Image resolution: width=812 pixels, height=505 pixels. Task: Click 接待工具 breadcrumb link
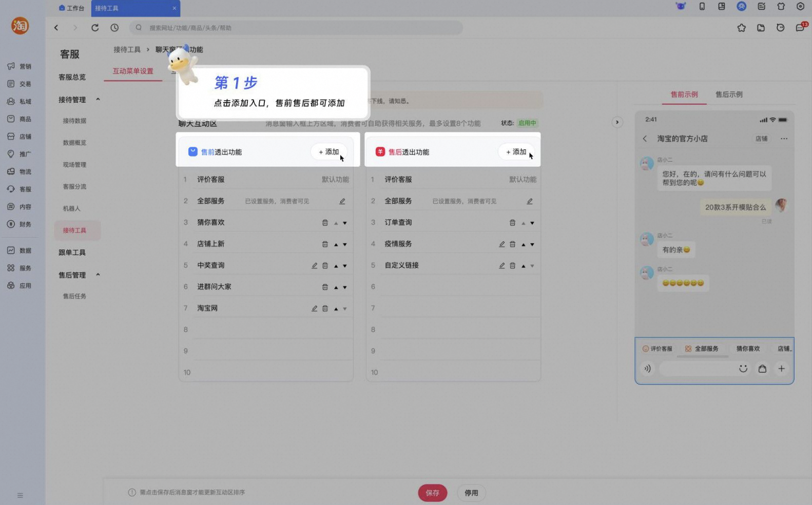(127, 49)
